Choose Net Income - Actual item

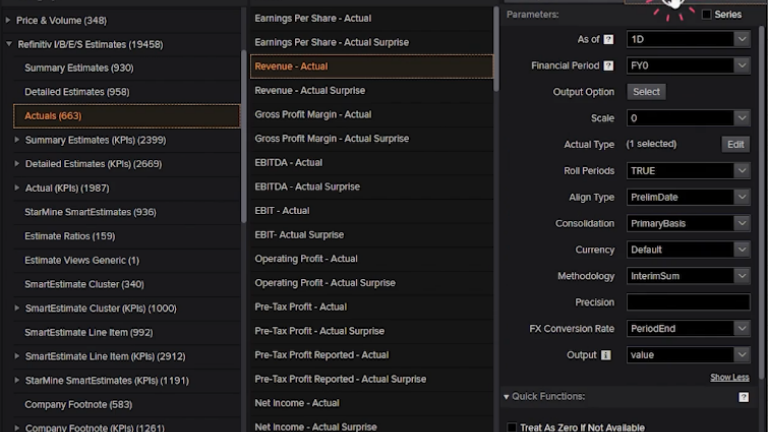point(297,403)
